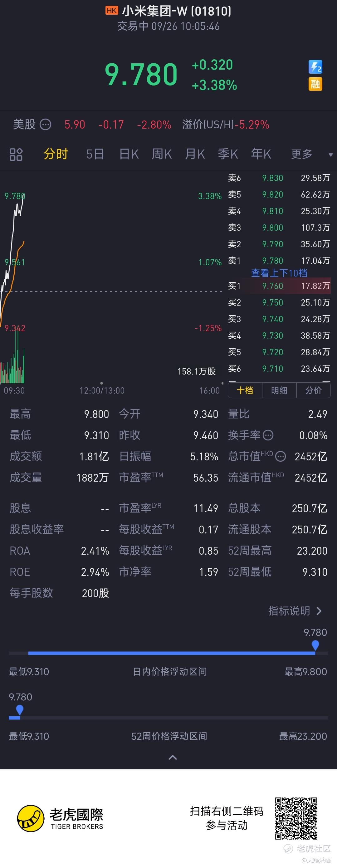Tap the info icon beside 换手率
Viewport: 337px width, 868px height.
click(x=268, y=435)
